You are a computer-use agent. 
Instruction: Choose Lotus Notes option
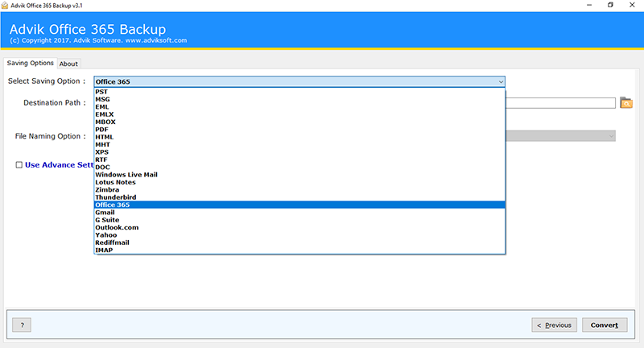pos(299,182)
